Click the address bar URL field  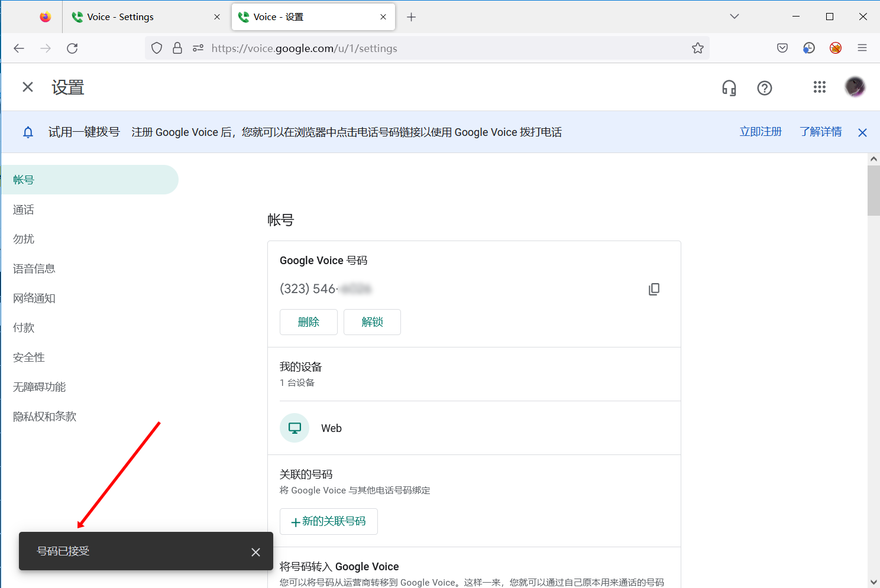click(x=427, y=48)
